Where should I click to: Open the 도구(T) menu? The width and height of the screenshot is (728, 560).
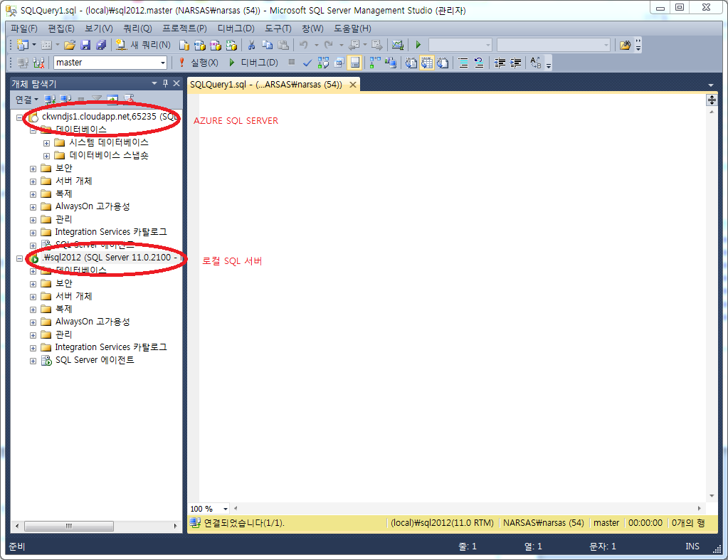pyautogui.click(x=278, y=28)
